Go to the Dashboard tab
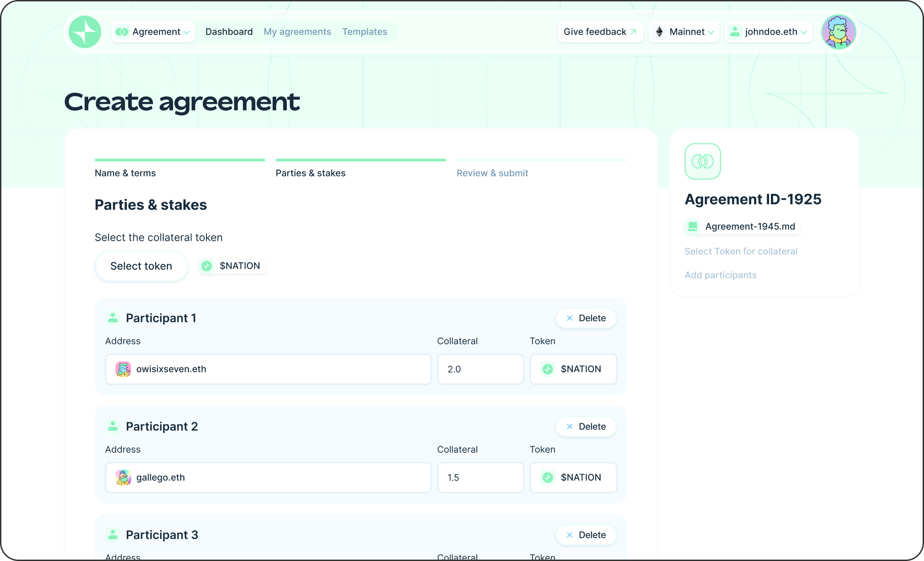 [x=229, y=32]
